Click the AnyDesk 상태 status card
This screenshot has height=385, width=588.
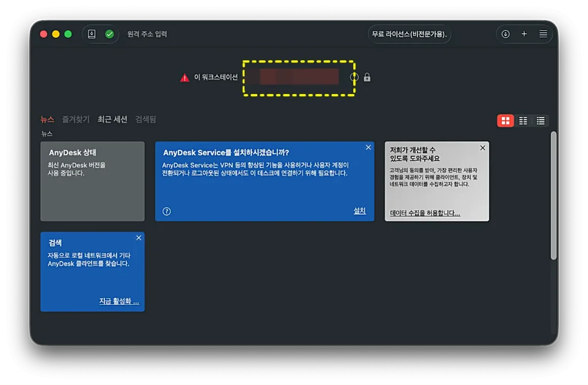tap(92, 181)
